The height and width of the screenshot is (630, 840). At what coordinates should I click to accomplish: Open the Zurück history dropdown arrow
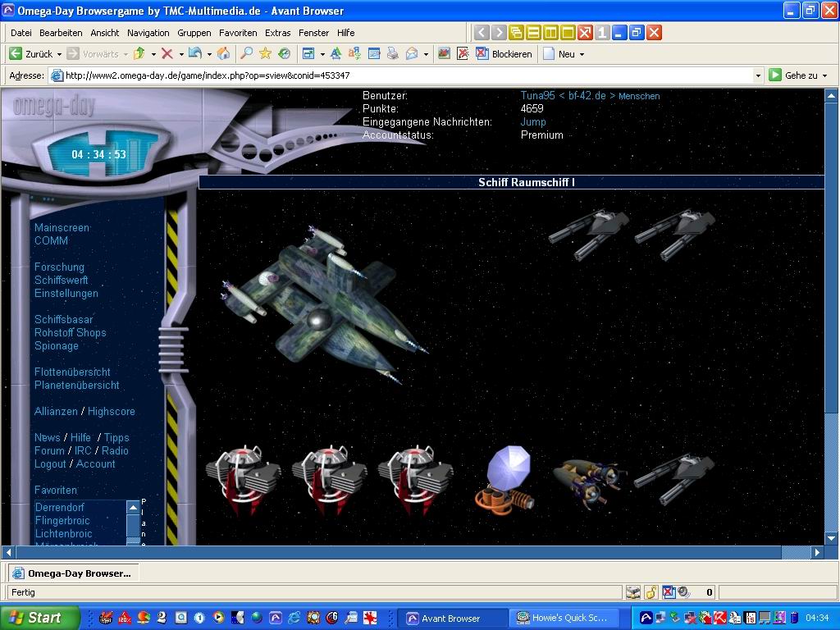(x=59, y=54)
